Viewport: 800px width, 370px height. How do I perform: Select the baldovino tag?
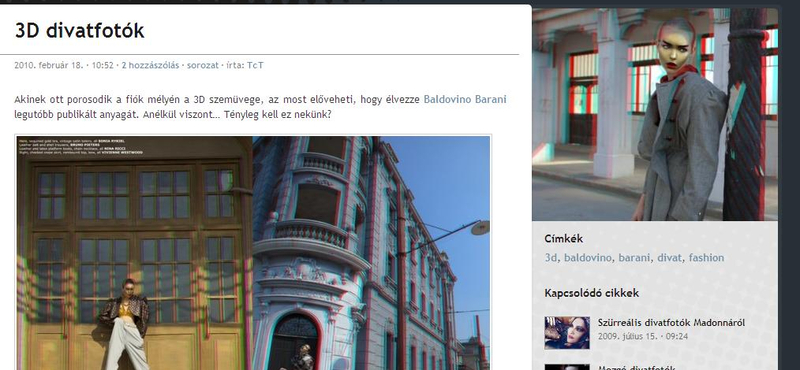(588, 258)
